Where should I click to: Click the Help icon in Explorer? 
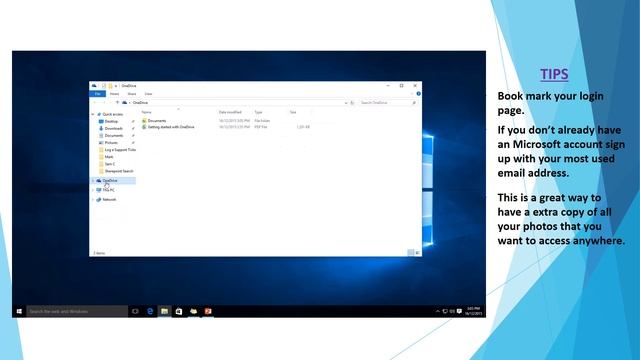[418, 94]
